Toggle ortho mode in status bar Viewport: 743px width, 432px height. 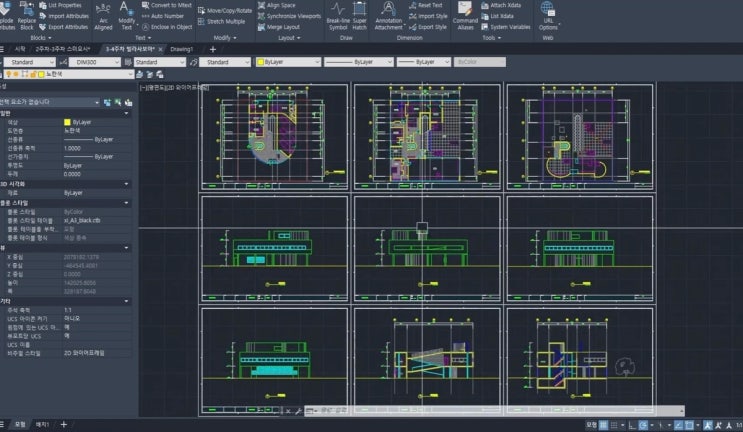tap(632, 425)
